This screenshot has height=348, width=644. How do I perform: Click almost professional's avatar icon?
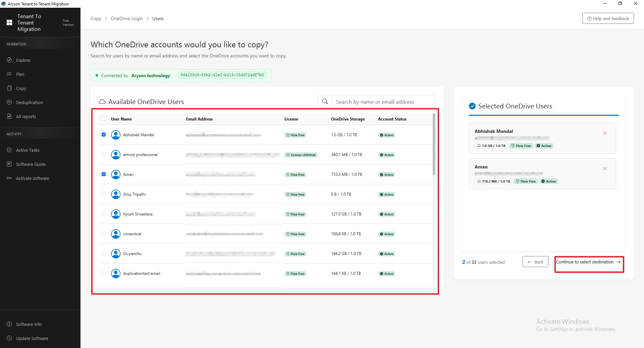pos(116,155)
